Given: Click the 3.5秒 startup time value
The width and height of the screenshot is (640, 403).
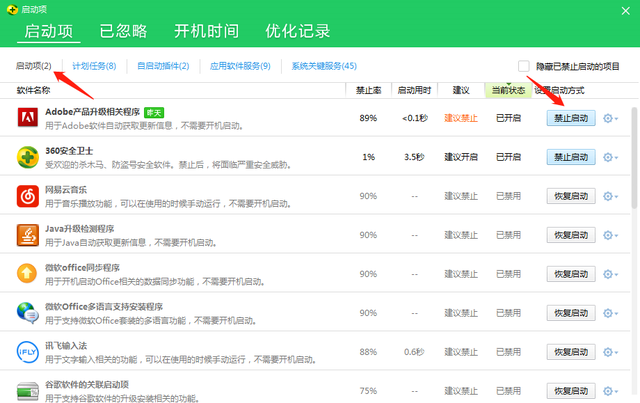Looking at the screenshot, I should tap(414, 157).
